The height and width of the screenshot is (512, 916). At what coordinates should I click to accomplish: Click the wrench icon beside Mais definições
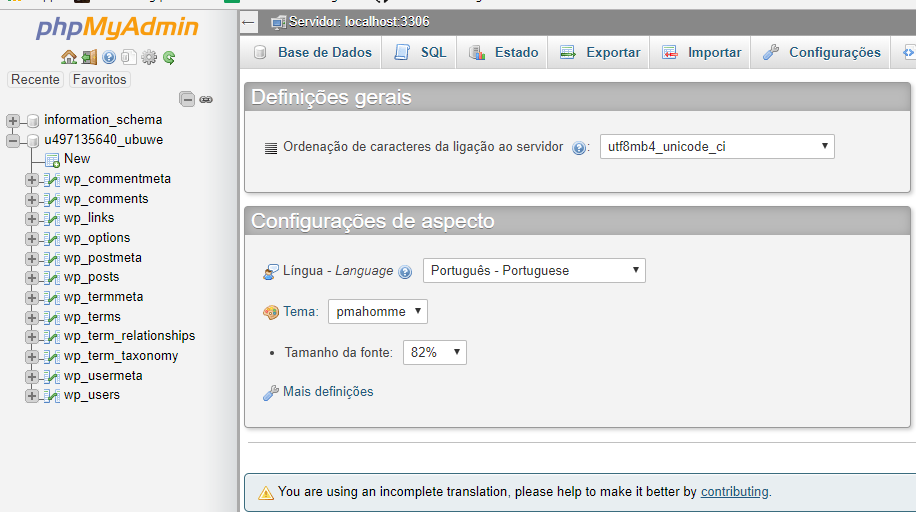click(270, 393)
